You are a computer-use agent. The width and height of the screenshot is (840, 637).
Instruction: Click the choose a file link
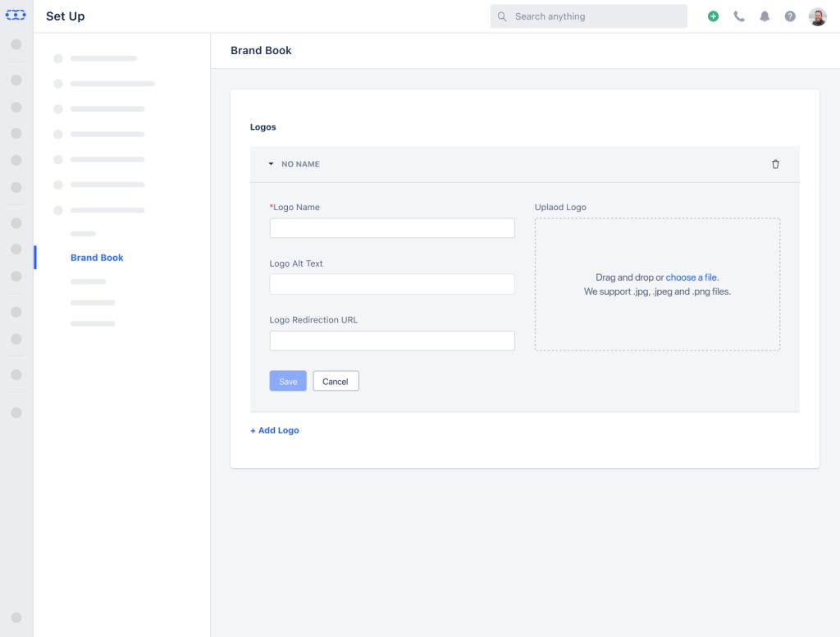coord(692,277)
